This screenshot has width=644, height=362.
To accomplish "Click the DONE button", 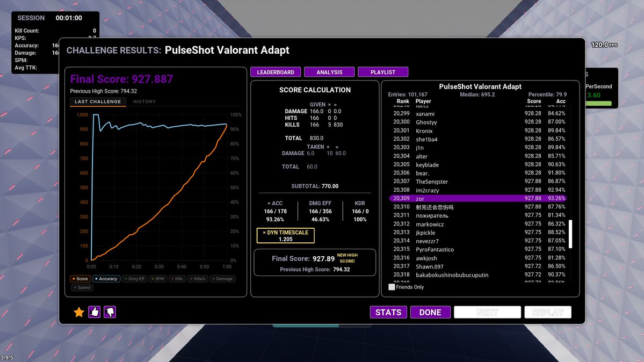I will (x=430, y=312).
